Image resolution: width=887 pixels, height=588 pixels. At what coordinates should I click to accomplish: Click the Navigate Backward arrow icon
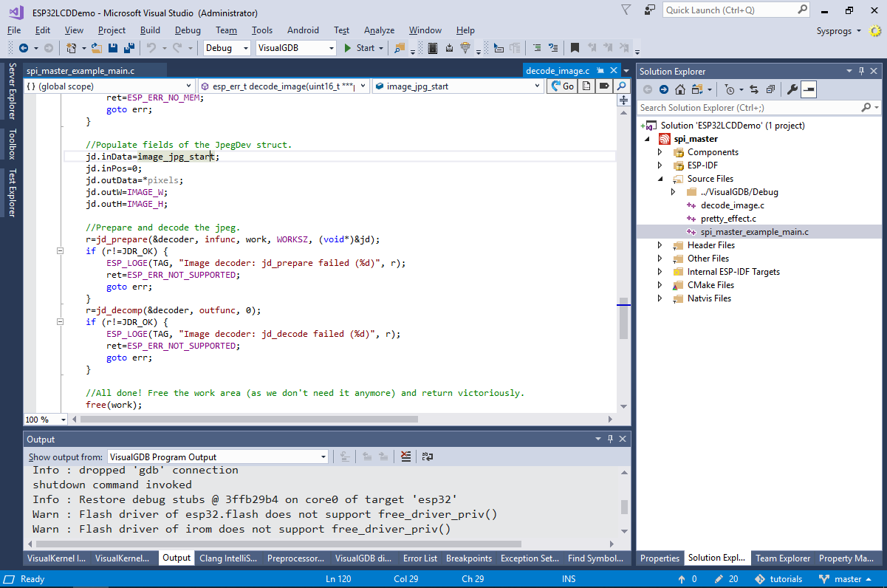point(23,48)
